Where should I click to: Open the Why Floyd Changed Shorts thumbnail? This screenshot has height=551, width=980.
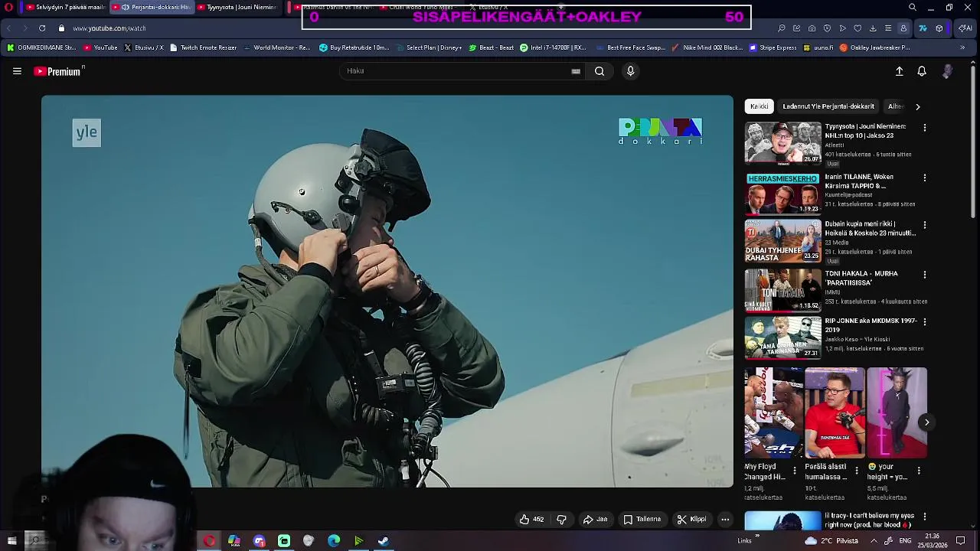coord(773,412)
